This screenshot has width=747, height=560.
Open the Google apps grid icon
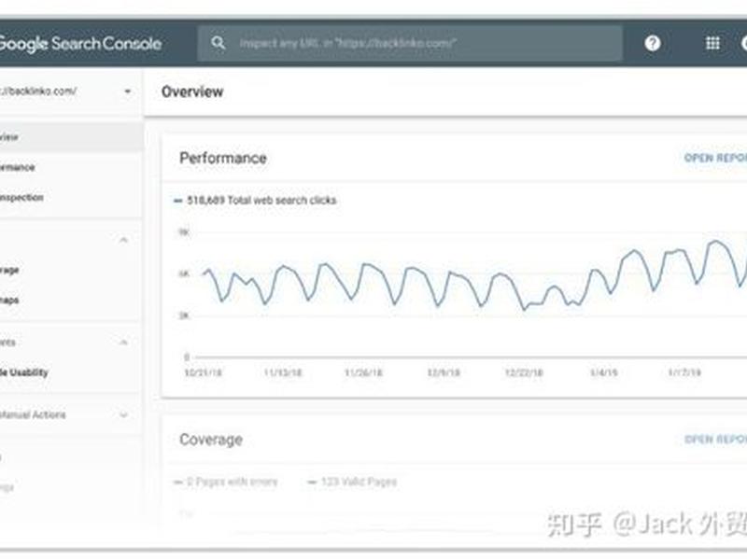712,43
